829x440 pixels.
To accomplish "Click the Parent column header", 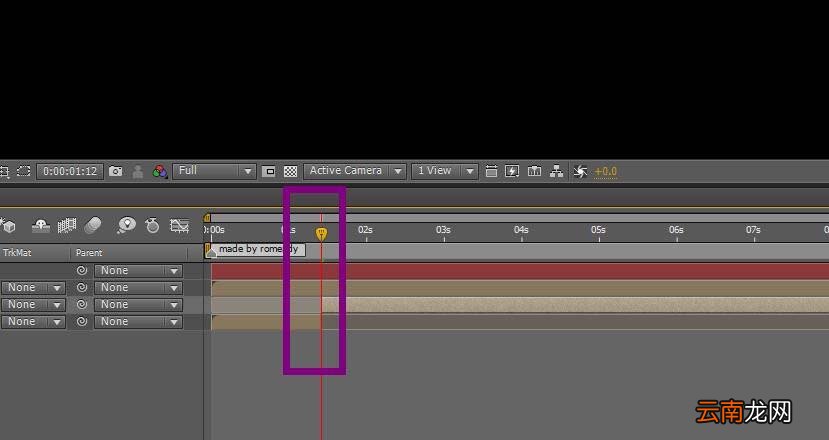I will tap(89, 253).
